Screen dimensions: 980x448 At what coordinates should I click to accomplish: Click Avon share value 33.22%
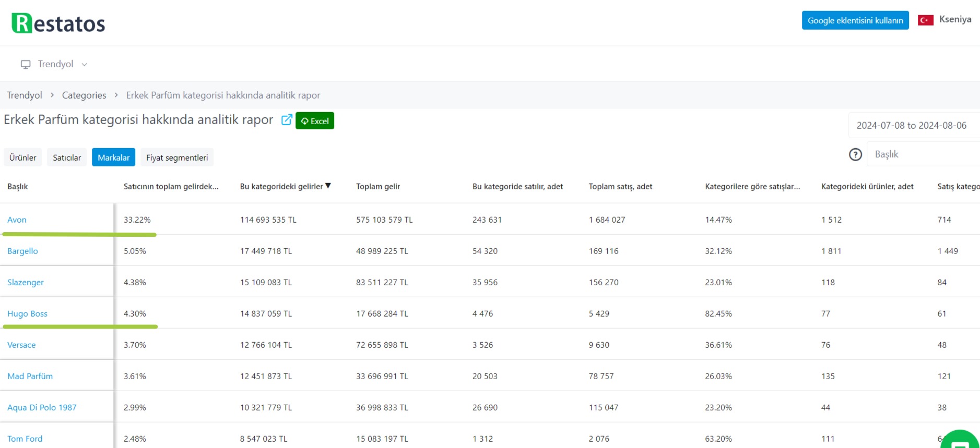pyautogui.click(x=137, y=220)
